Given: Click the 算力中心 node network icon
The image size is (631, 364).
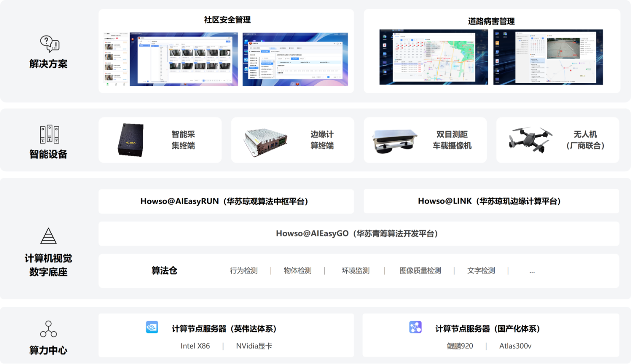Looking at the screenshot, I should coord(49,329).
